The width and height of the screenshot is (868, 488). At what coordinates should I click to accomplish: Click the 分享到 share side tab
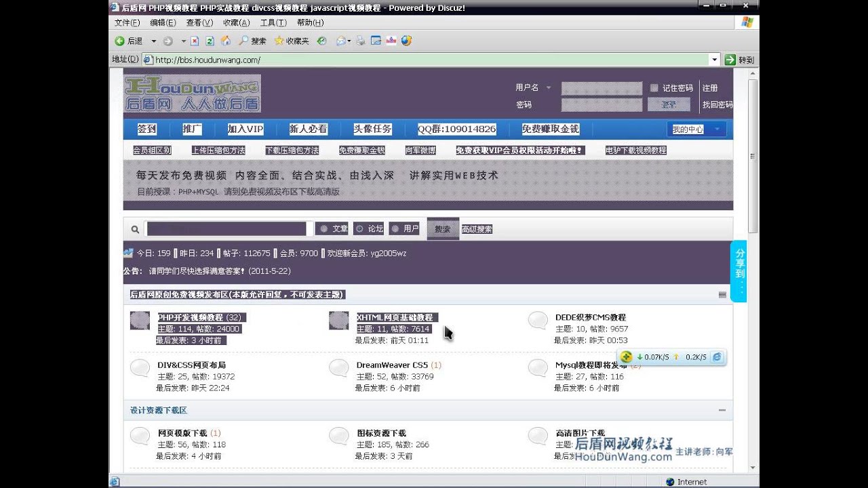pyautogui.click(x=739, y=271)
